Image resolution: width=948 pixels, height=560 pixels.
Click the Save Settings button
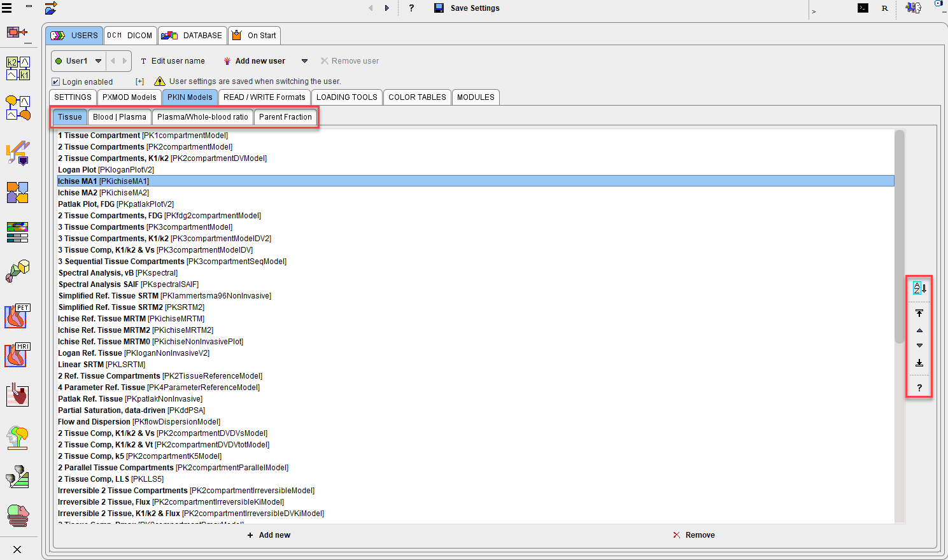(x=467, y=8)
